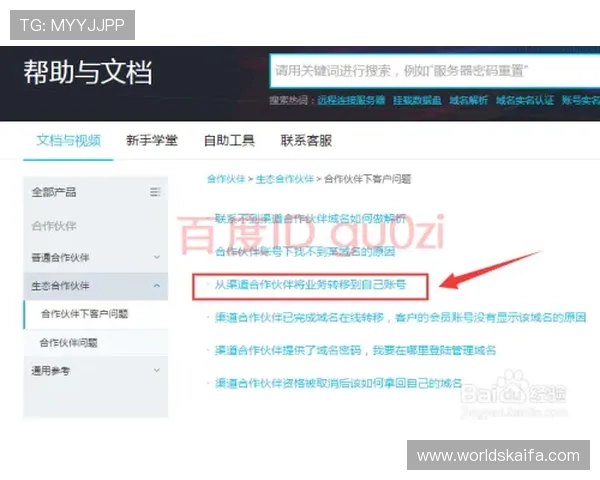This screenshot has height=480, width=600.
Task: Open article 渠道合作伙伴资格被取消后该如何拿回域名
Action: coord(339,383)
